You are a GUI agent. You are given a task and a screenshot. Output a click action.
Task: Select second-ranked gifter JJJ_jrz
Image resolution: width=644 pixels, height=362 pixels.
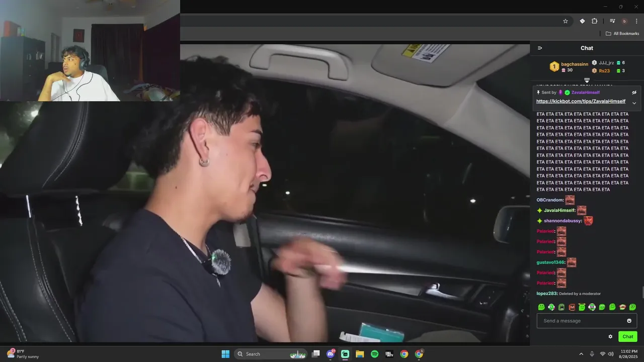pos(606,63)
